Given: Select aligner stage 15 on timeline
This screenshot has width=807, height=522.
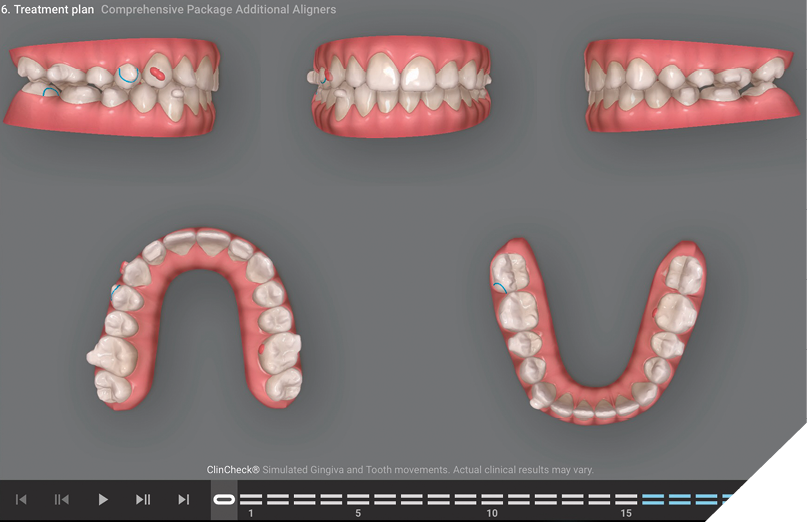Looking at the screenshot, I should click(x=626, y=499).
